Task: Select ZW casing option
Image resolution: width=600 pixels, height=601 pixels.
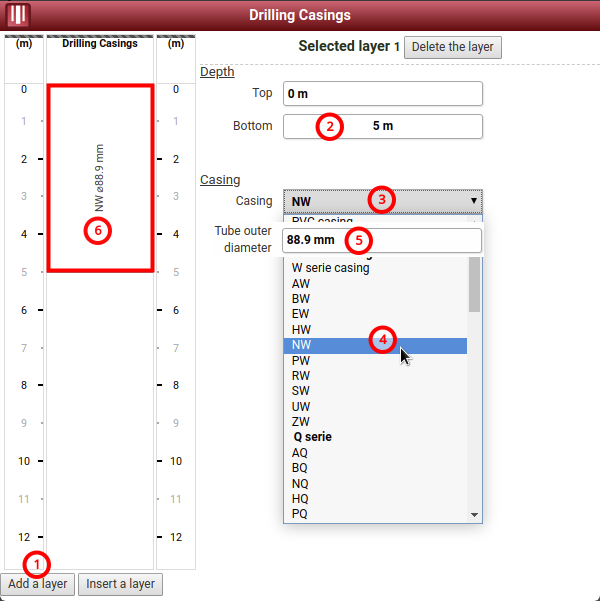Action: [x=301, y=422]
